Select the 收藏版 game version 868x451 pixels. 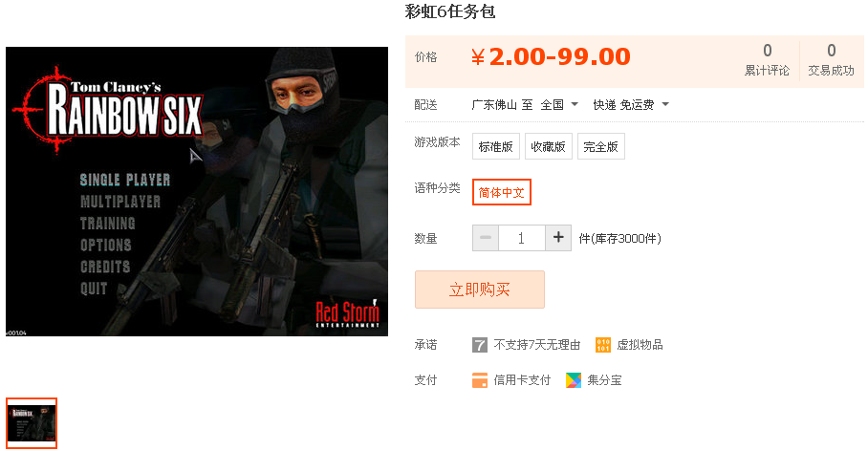point(548,146)
